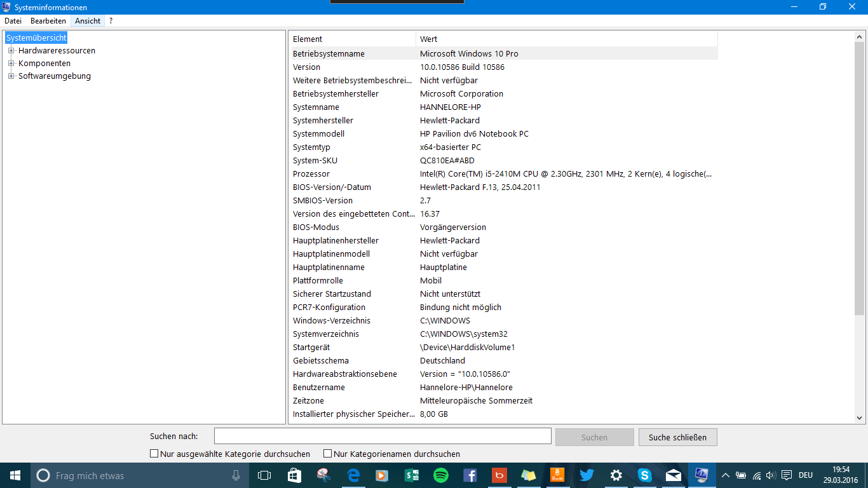Click the Sicherer Startzustand row
This screenshot has height=488, width=868.
504,294
